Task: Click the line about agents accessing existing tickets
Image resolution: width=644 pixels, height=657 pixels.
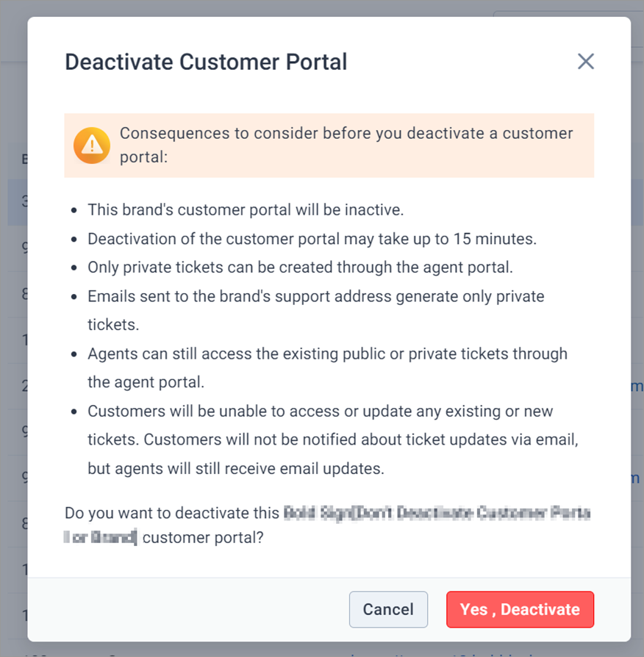Action: click(327, 367)
